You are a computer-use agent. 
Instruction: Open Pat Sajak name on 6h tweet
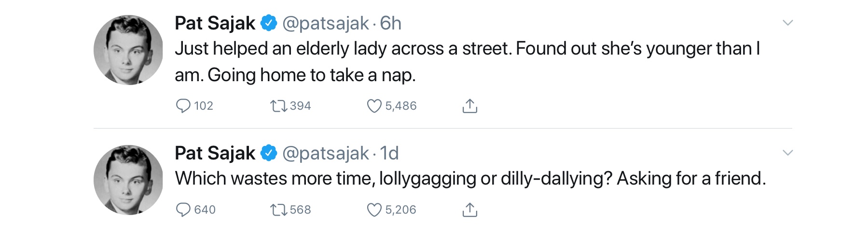tap(215, 23)
